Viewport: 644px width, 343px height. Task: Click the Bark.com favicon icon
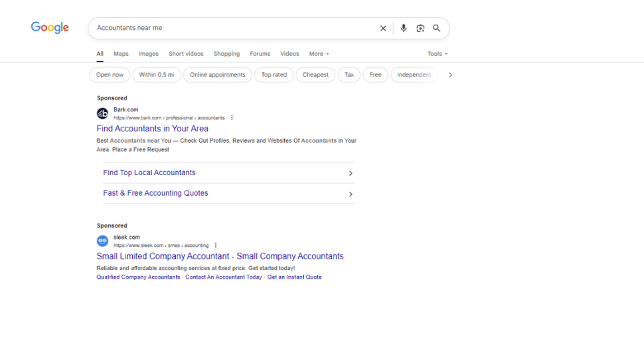tap(102, 113)
